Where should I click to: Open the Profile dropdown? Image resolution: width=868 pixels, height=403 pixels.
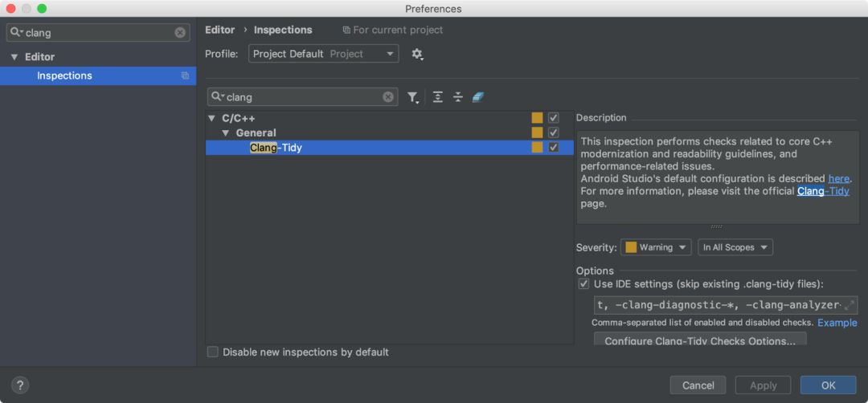pyautogui.click(x=323, y=54)
